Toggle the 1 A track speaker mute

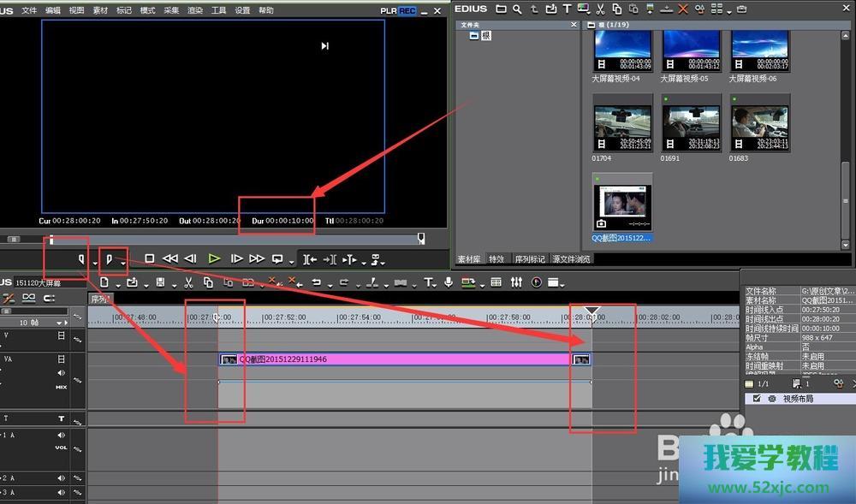pos(61,435)
